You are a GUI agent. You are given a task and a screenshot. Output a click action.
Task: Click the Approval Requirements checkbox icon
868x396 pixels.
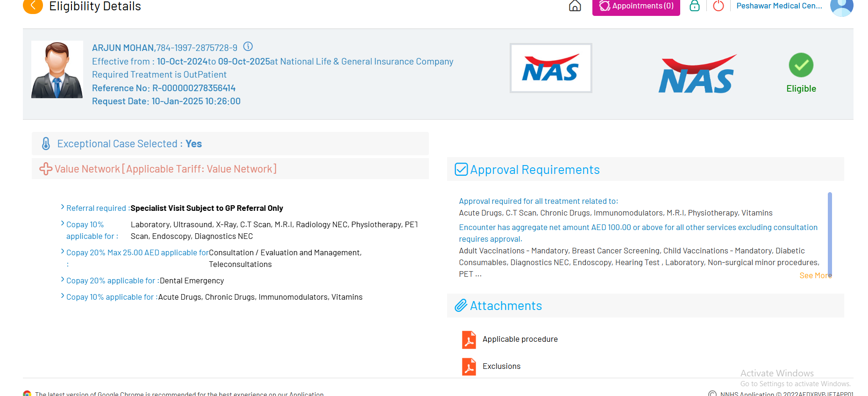coord(461,169)
